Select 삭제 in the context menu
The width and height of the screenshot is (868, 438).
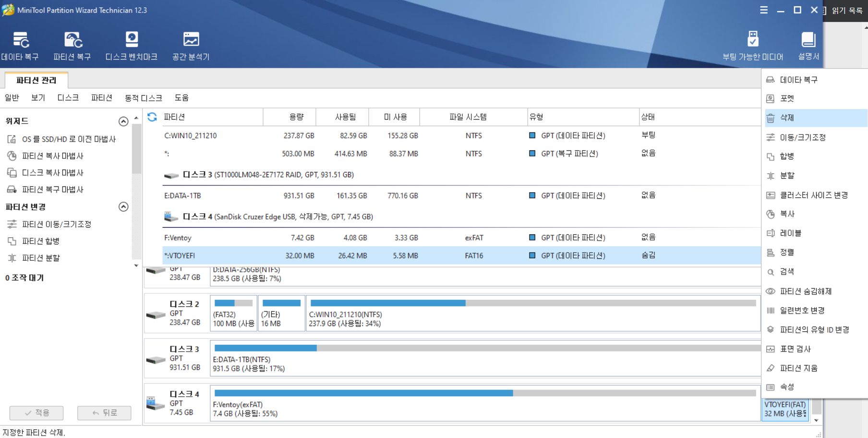(x=816, y=118)
